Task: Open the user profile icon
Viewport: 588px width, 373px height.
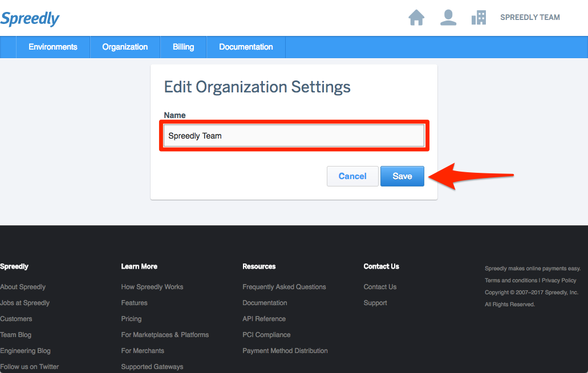Action: coord(448,17)
